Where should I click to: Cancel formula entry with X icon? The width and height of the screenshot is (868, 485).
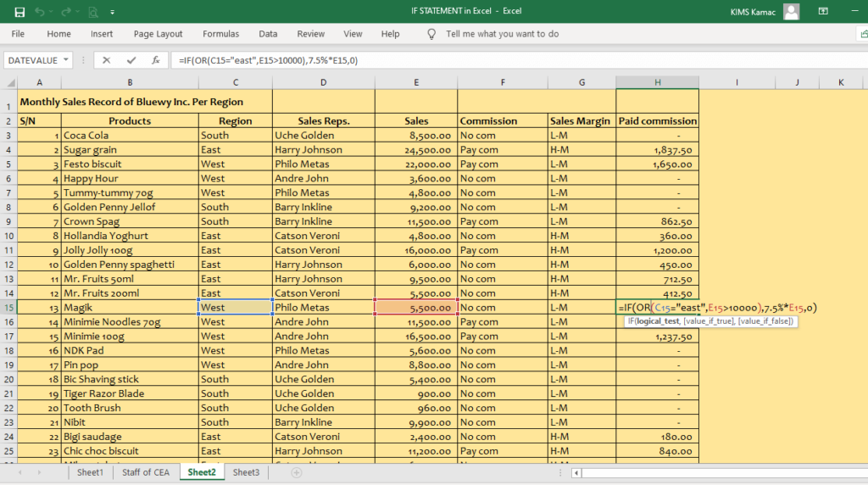point(106,60)
